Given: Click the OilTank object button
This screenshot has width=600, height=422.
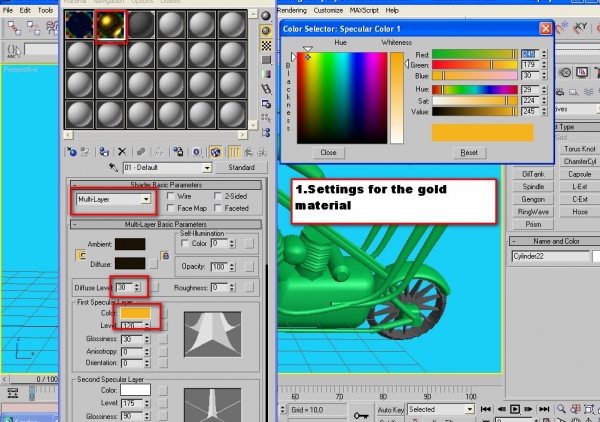Looking at the screenshot, I should click(x=533, y=174).
